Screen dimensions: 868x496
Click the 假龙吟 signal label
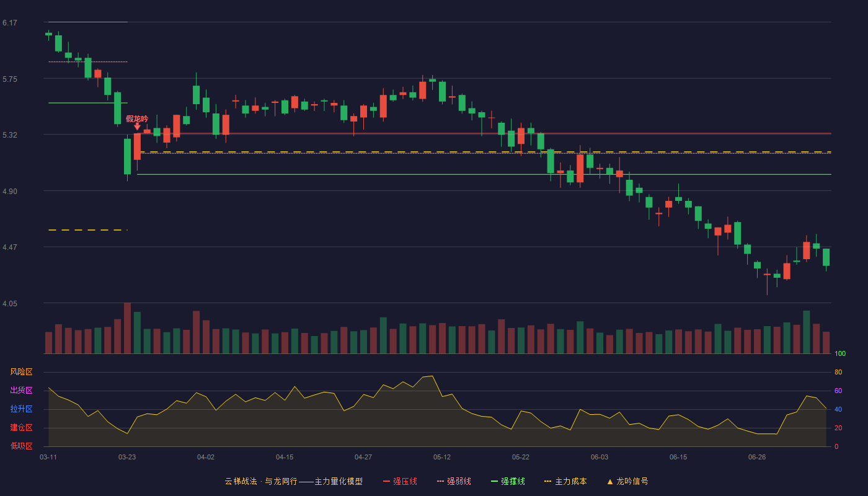click(137, 118)
